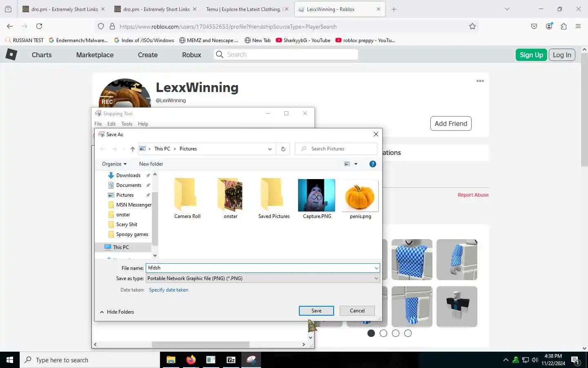Go up one folder level arrow

click(132, 149)
